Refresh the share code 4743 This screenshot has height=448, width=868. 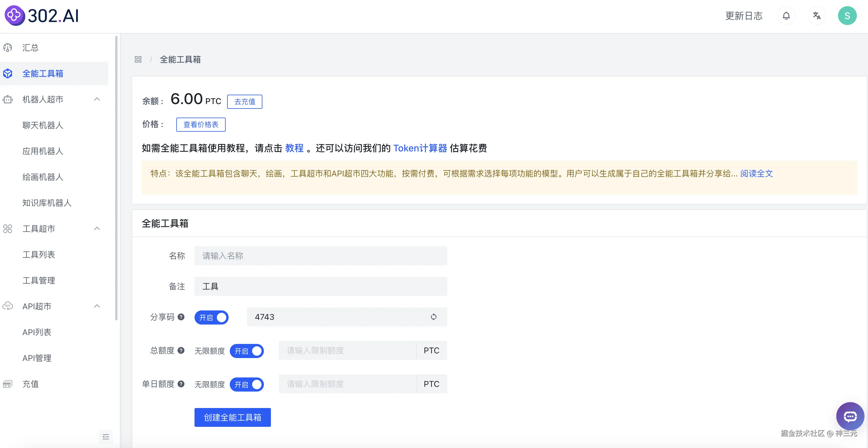click(433, 317)
